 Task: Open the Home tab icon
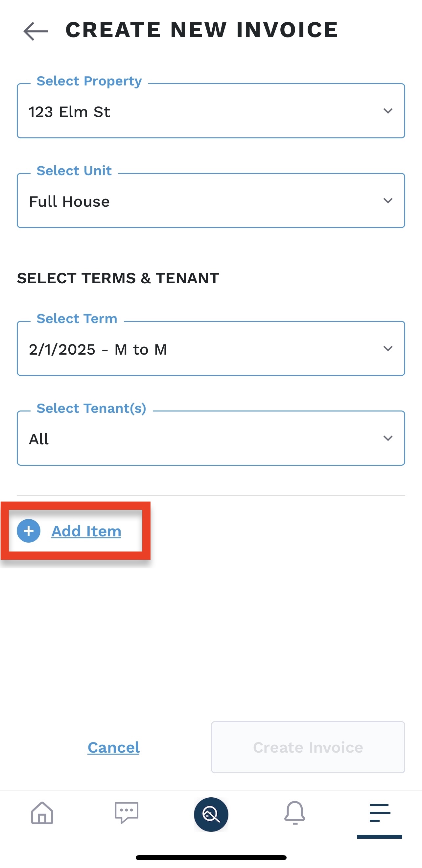tap(42, 813)
